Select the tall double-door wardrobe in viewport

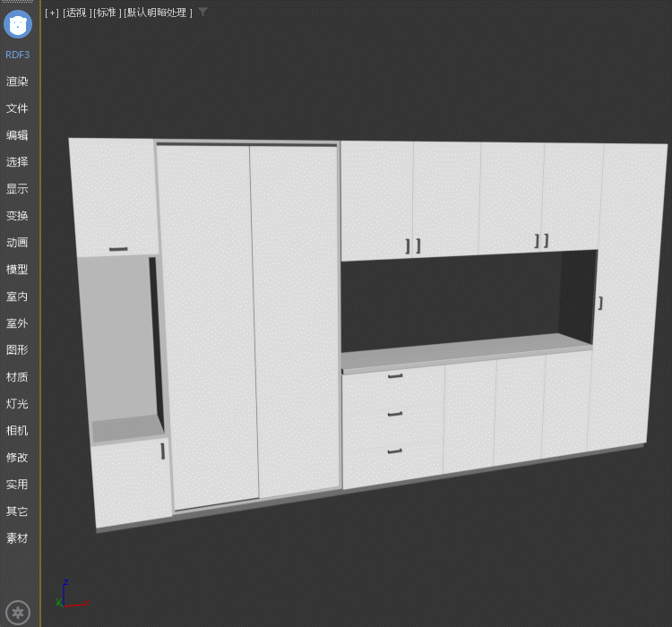pyautogui.click(x=251, y=322)
